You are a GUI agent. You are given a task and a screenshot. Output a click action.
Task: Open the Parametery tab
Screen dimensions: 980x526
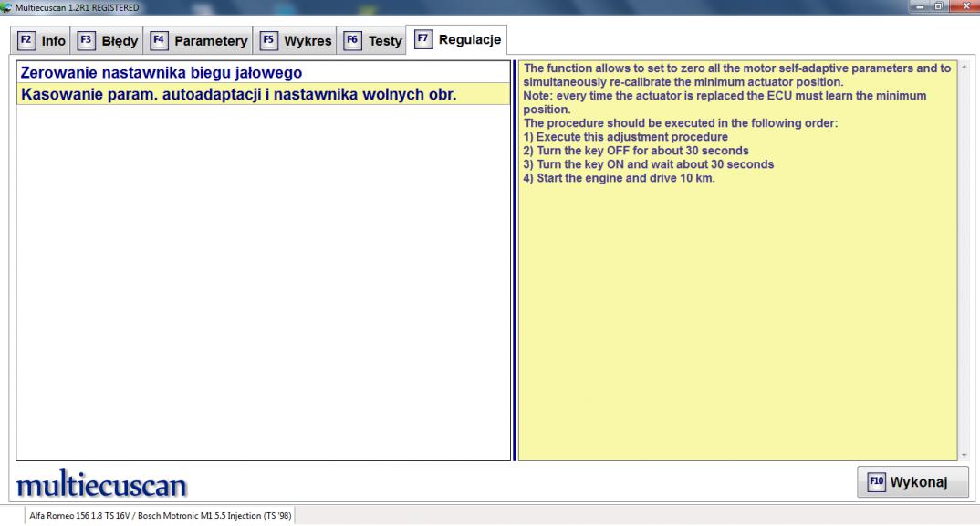click(x=198, y=41)
